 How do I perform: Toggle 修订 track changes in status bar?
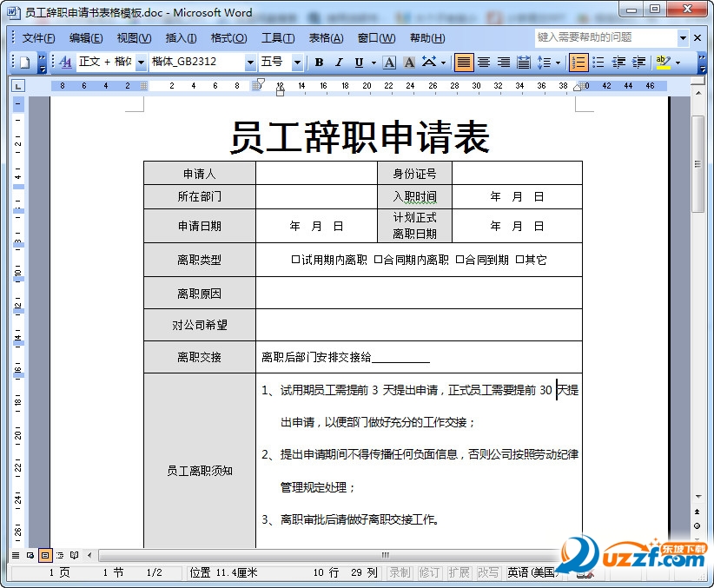(x=429, y=572)
